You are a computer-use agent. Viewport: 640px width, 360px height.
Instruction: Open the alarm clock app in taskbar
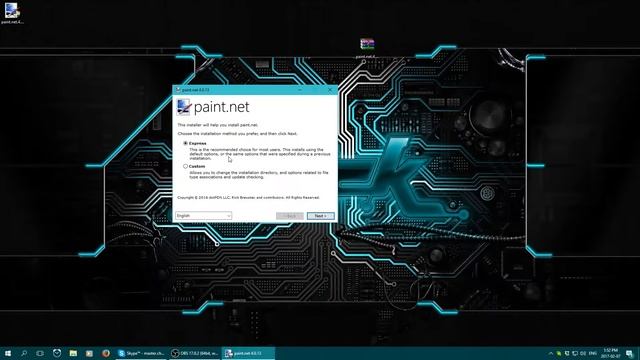pyautogui.click(x=57, y=353)
